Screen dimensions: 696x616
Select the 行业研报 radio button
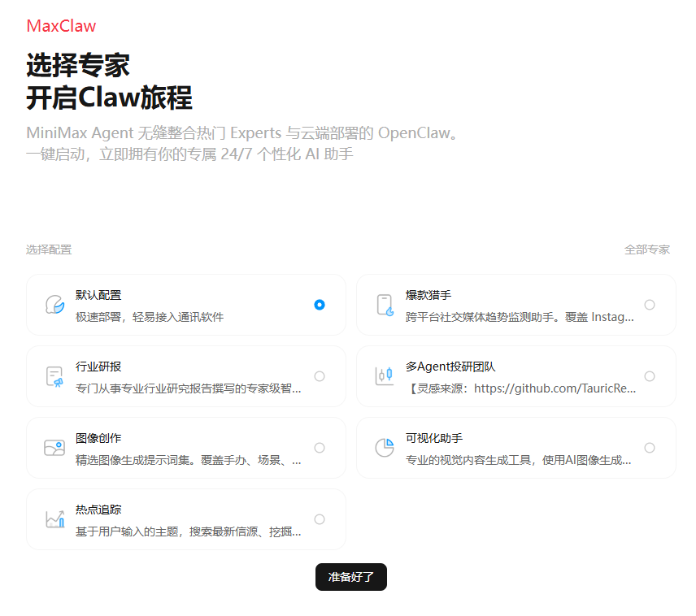coord(320,376)
